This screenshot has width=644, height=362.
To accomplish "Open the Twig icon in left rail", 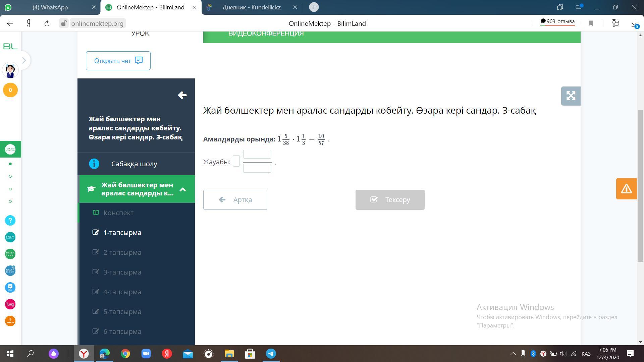I will (x=10, y=304).
